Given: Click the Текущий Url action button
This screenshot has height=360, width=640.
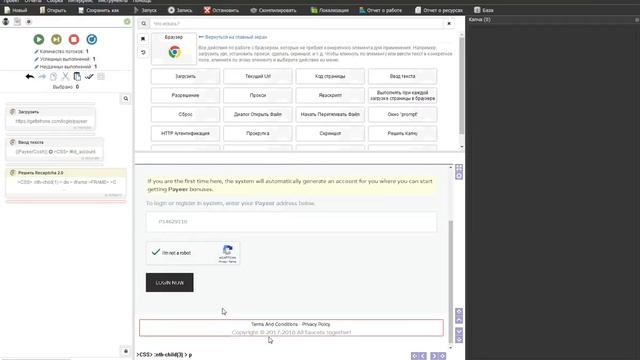Looking at the screenshot, I should pyautogui.click(x=258, y=76).
